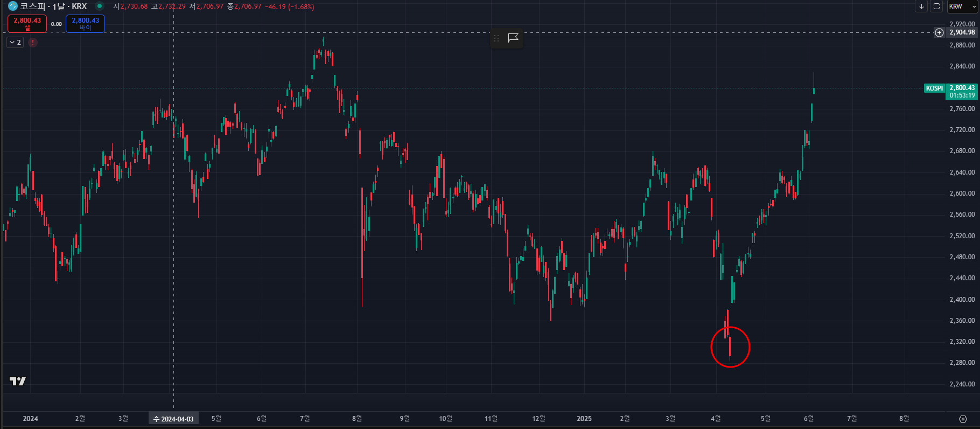The width and height of the screenshot is (980, 429).
Task: Click the down arrow icon near KRW
Action: click(921, 6)
